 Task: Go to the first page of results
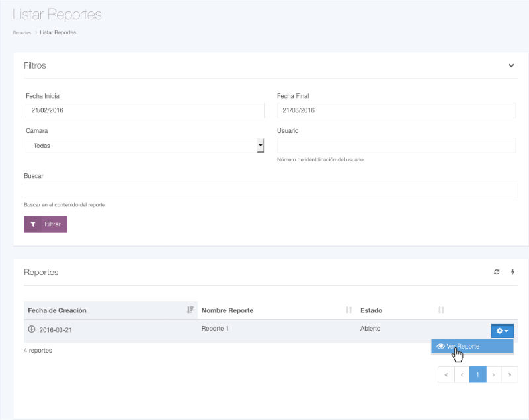pos(446,375)
